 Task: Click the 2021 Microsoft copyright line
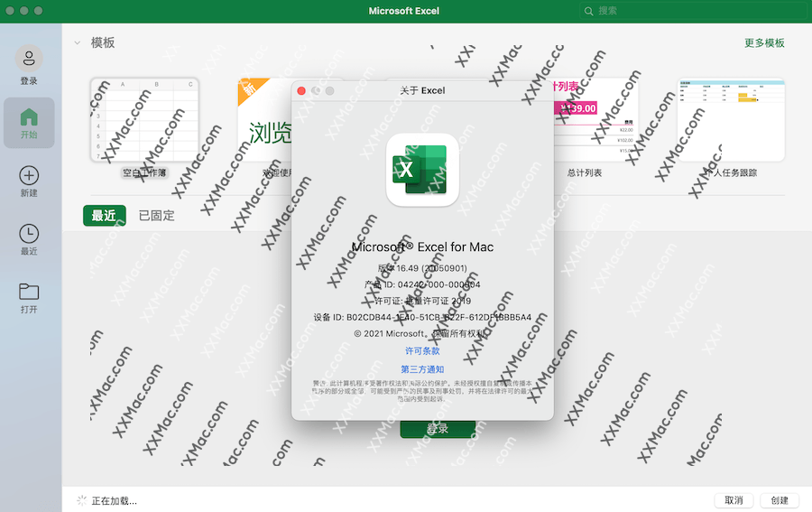coord(422,334)
